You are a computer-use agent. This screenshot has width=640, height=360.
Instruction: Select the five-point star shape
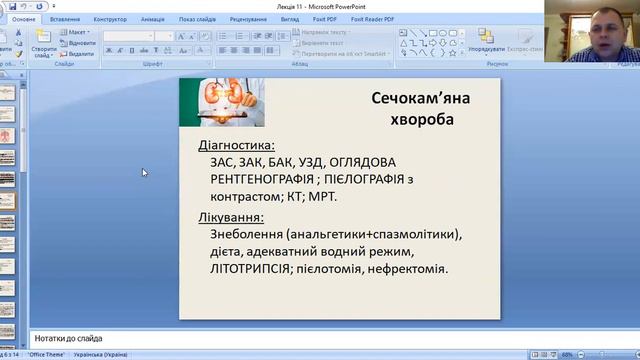point(452,53)
